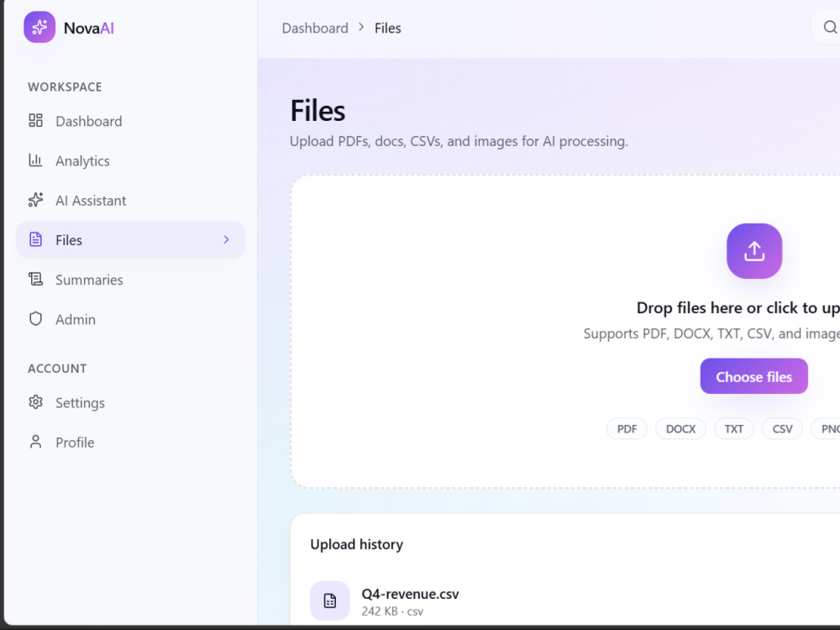
Task: Click the Summaries scroll icon
Action: click(x=35, y=279)
